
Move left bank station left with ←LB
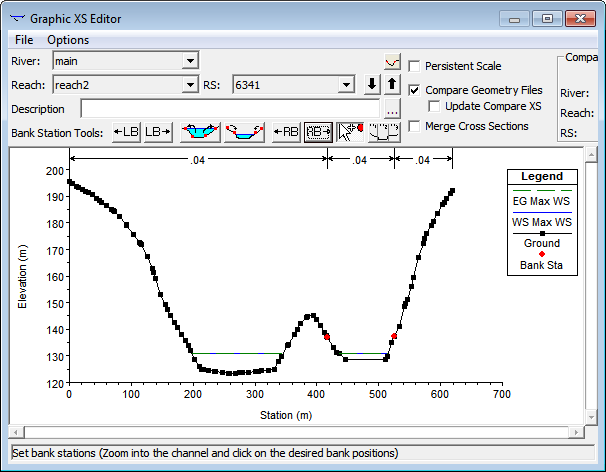click(x=126, y=132)
